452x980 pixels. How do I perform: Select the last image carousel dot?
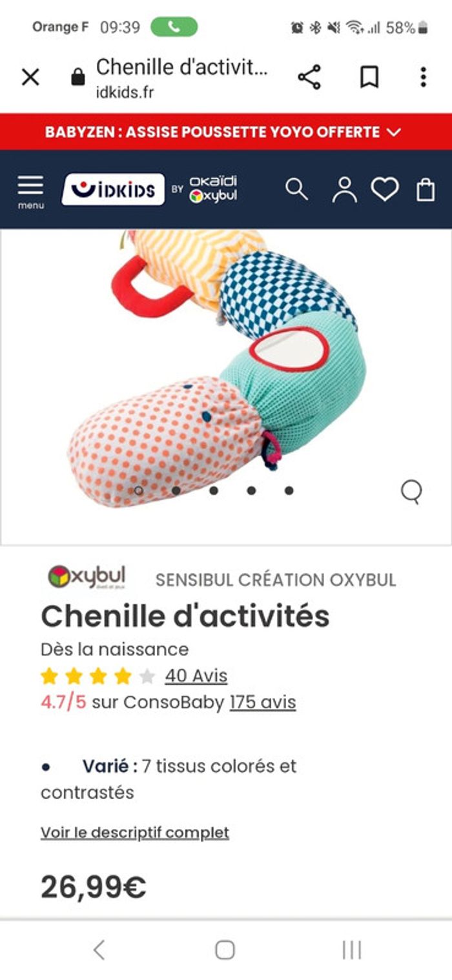tap(289, 491)
